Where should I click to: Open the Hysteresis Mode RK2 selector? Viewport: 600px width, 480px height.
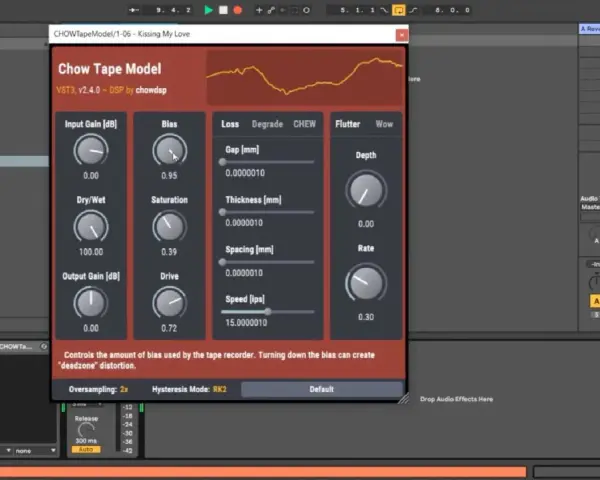pyautogui.click(x=189, y=389)
